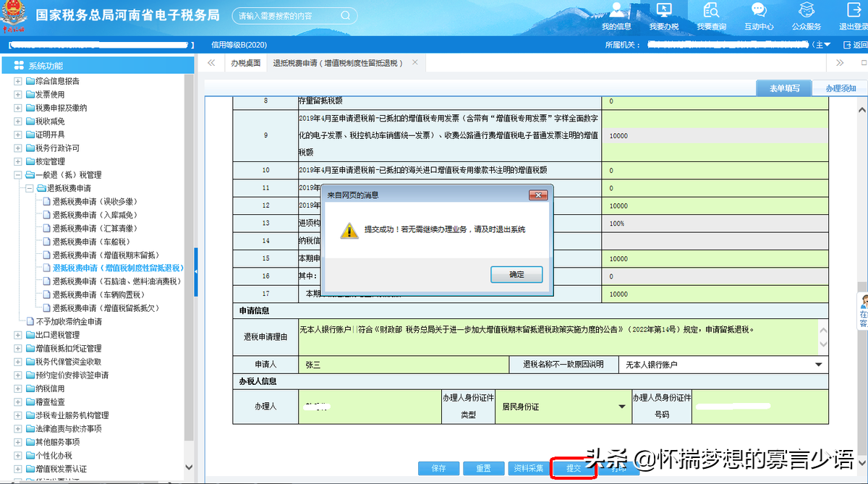Open 我要办税 monitor icon
868x484 pixels.
pyautogui.click(x=663, y=11)
